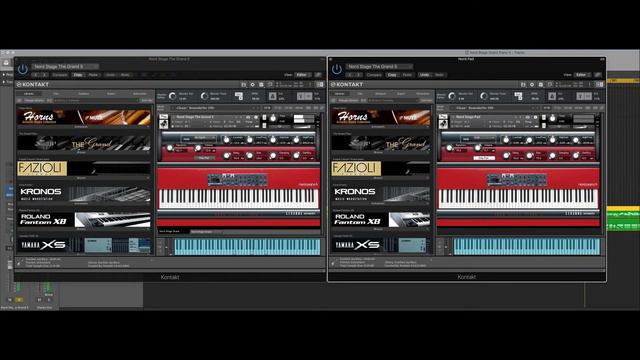Click Kontakt panel toggle icon in Grand 8 window
Screen dimensions: 640x360
click(320, 84)
